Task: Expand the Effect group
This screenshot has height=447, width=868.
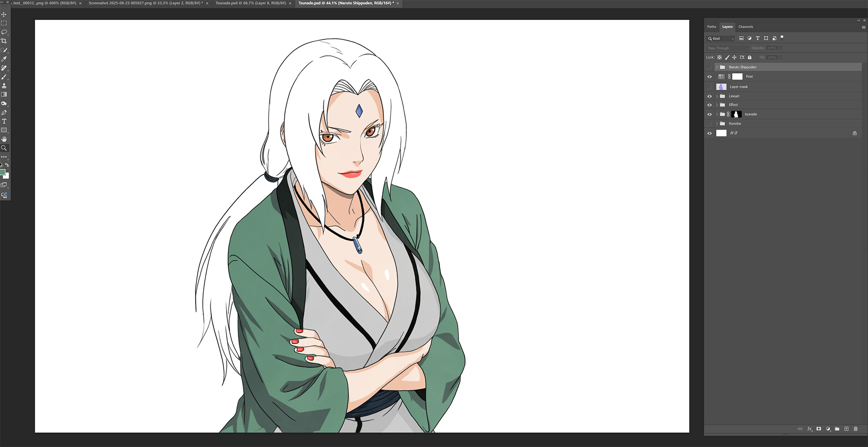Action: 717,105
